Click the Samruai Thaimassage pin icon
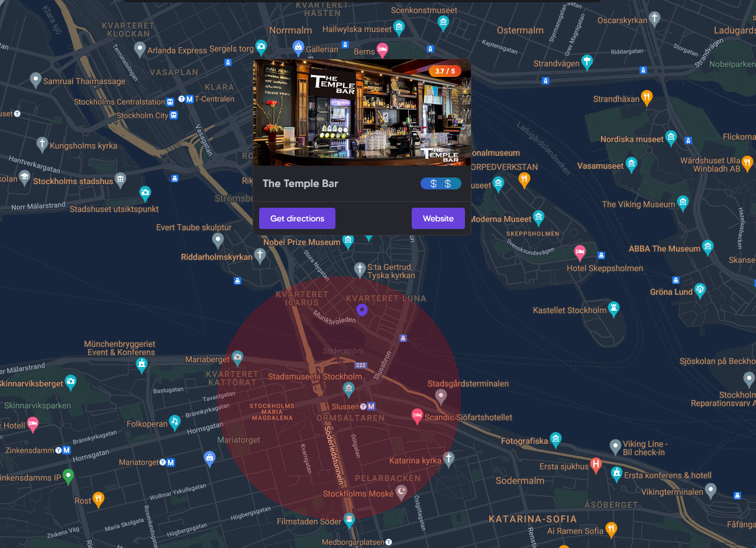 pos(35,80)
